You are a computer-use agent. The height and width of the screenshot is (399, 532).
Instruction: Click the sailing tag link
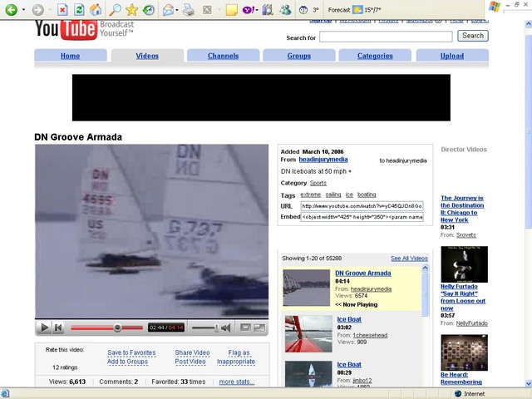[x=333, y=195]
